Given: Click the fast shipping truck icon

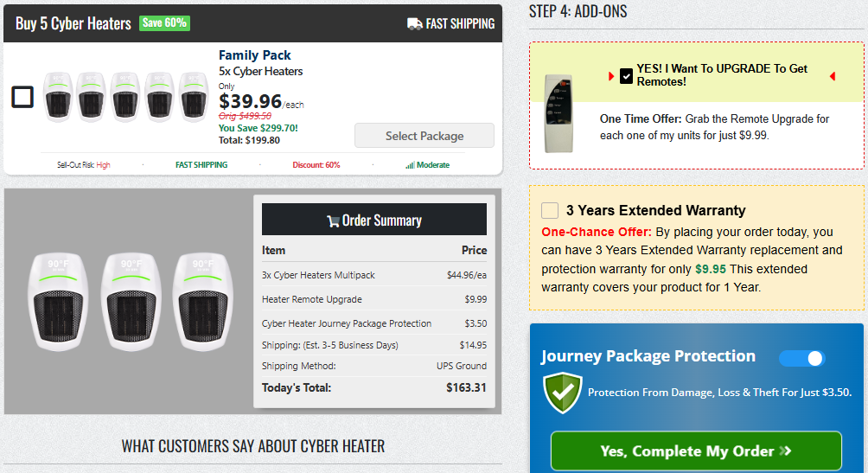Looking at the screenshot, I should (x=415, y=24).
